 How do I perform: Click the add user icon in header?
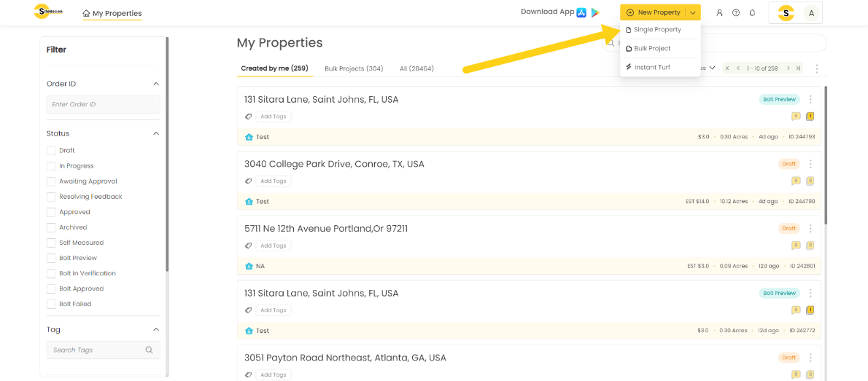(720, 13)
